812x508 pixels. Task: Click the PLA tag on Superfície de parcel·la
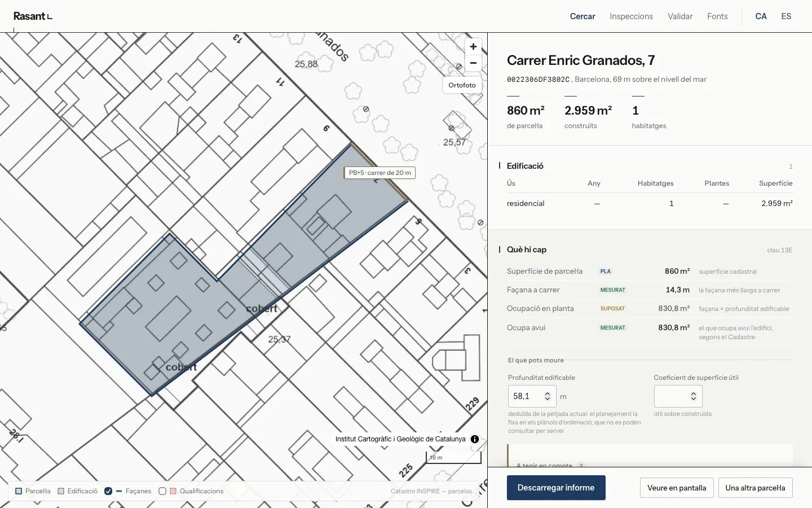coord(606,271)
